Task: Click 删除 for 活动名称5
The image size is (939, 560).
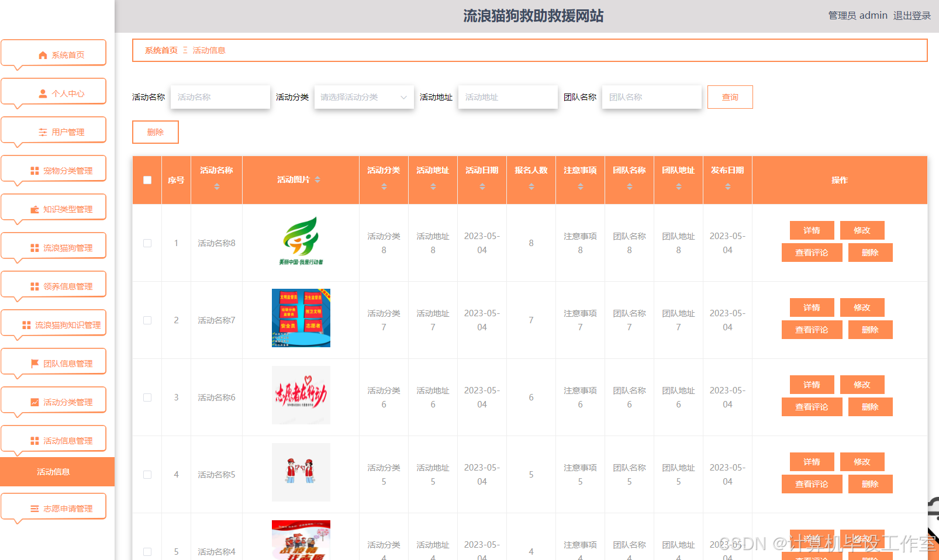Action: tap(871, 484)
